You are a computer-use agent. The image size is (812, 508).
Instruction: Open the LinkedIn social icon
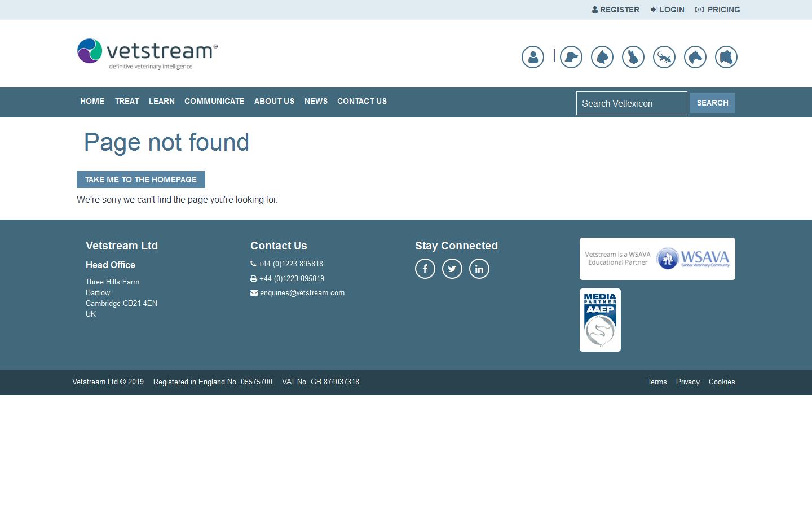click(479, 269)
